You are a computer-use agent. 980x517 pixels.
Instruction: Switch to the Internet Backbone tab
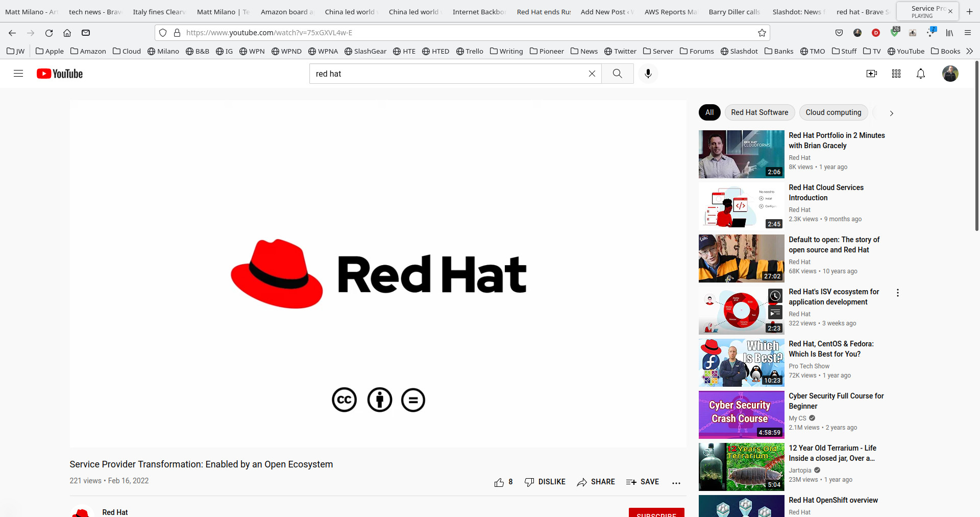pyautogui.click(x=479, y=12)
